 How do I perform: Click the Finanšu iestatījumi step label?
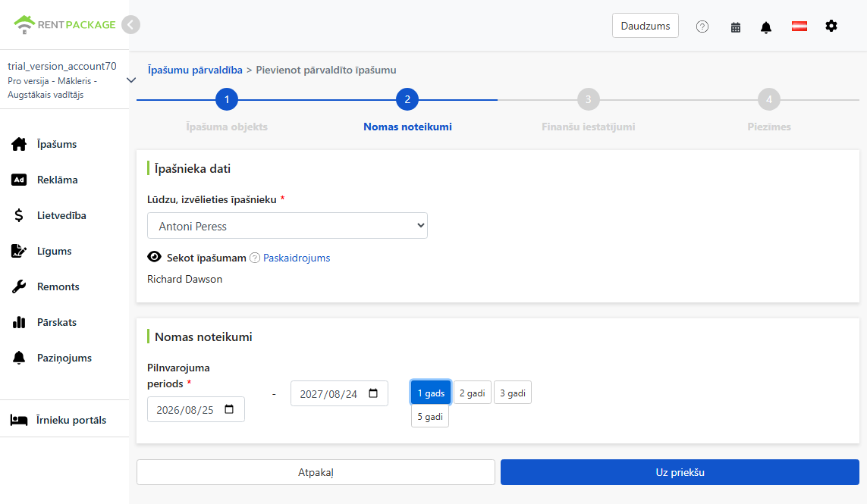pyautogui.click(x=589, y=127)
